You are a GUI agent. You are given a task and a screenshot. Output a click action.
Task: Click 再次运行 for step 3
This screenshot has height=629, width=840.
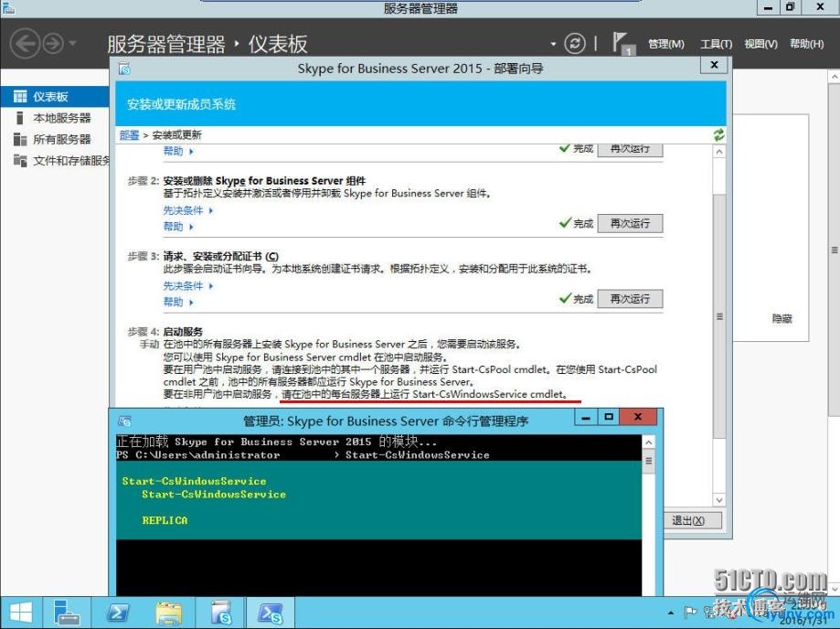click(x=630, y=299)
